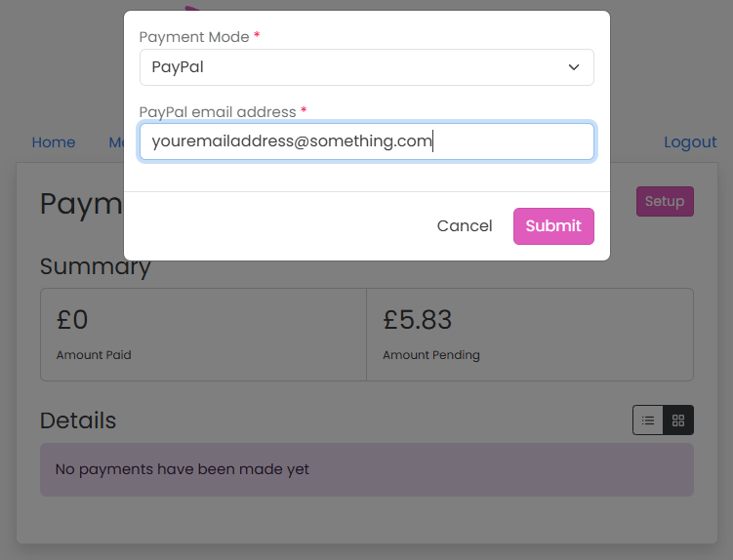Click the partially hidden Payments page title
733x560 pixels.
(80, 204)
